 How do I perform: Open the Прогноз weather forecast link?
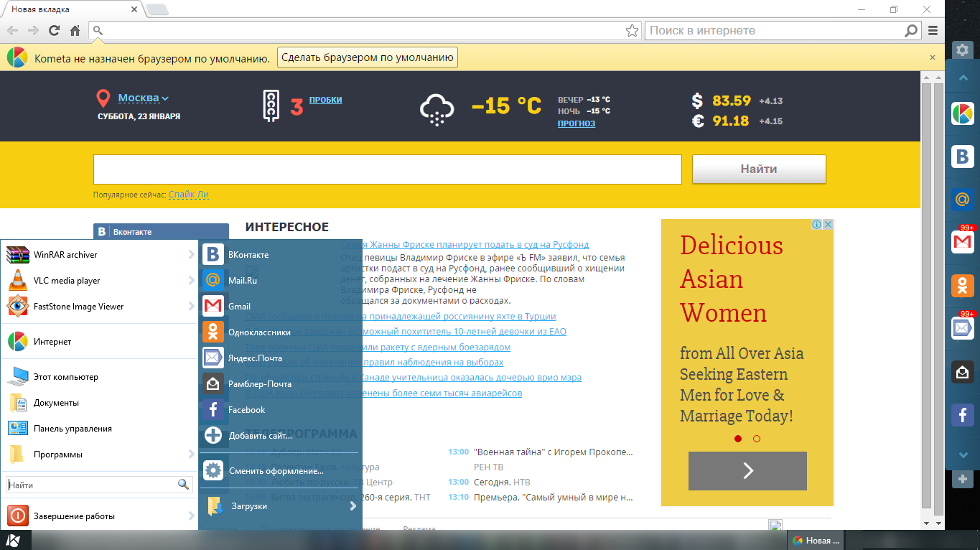tap(577, 123)
